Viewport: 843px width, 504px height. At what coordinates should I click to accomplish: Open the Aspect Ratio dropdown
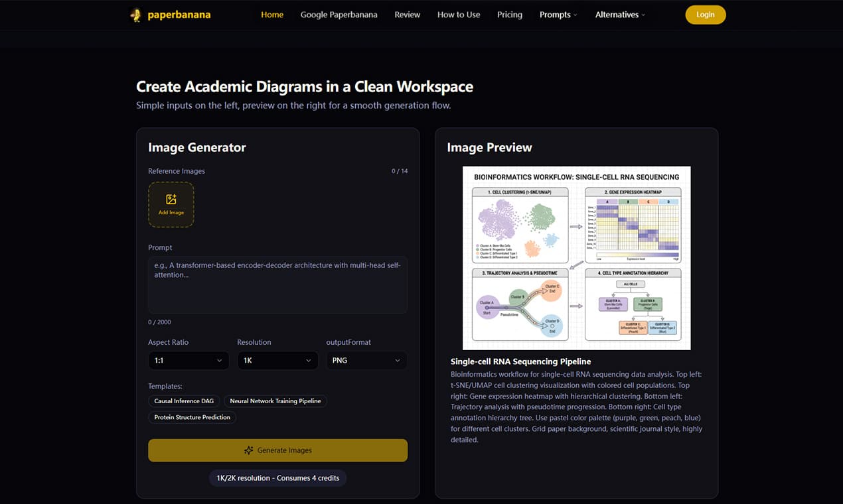click(x=189, y=360)
